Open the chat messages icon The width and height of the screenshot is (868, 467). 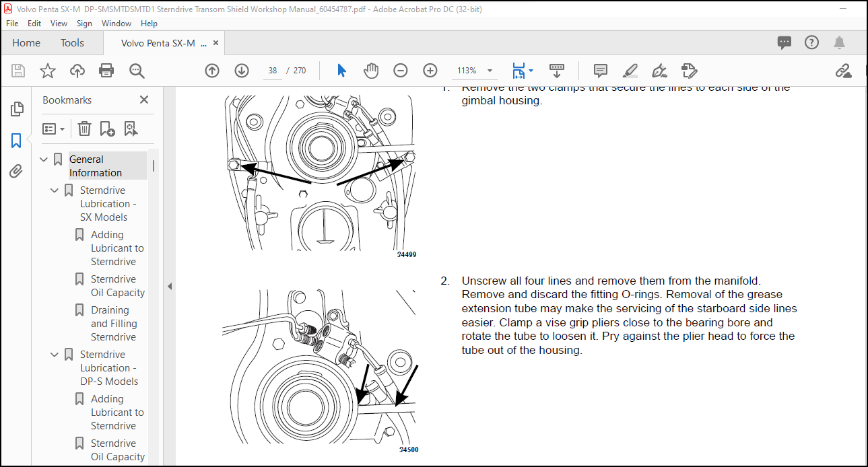click(784, 42)
